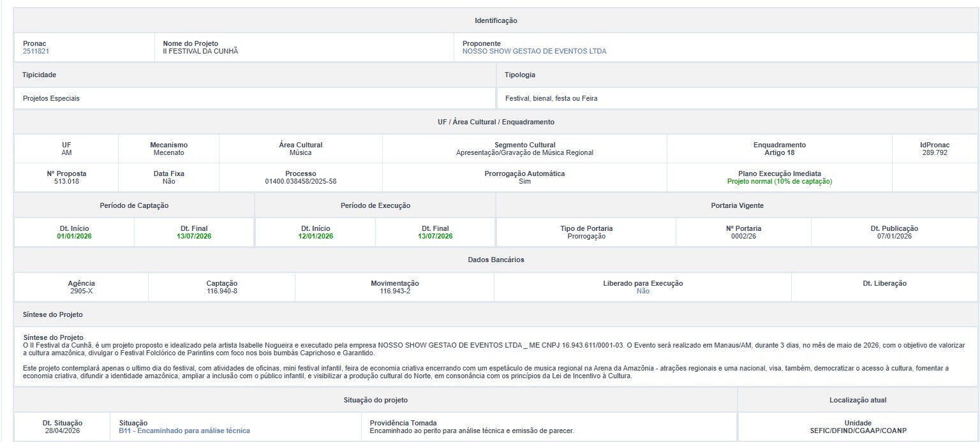Click the Portaria Vigente header
Image resolution: width=980 pixels, height=442 pixels.
pyautogui.click(x=737, y=205)
